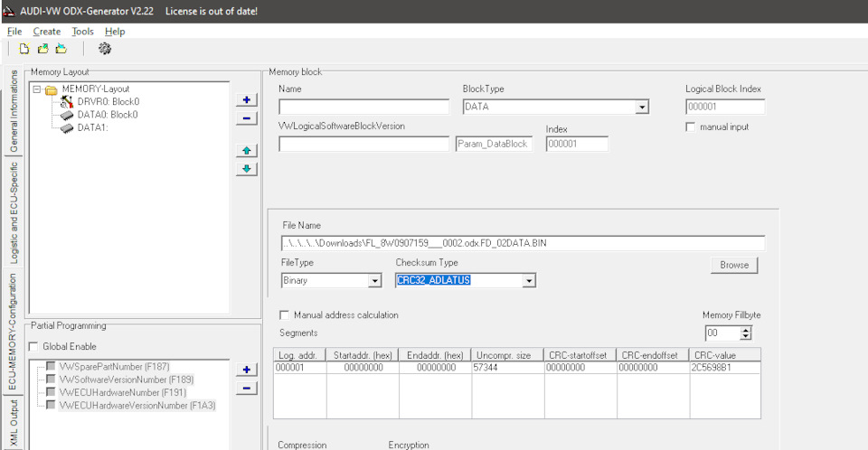Viewport: 868px width, 450px height.
Task: Click the Uncompr. size column header
Action: [x=507, y=355]
